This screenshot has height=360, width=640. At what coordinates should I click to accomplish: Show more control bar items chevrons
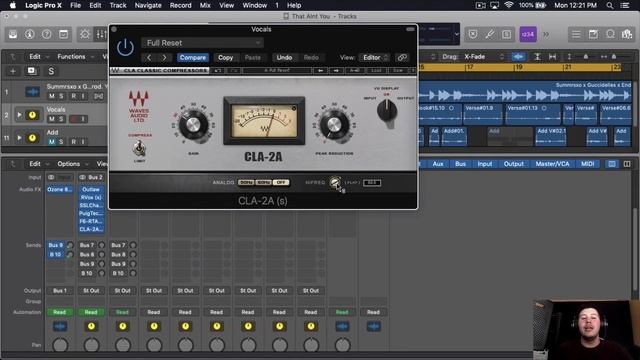tap(546, 35)
